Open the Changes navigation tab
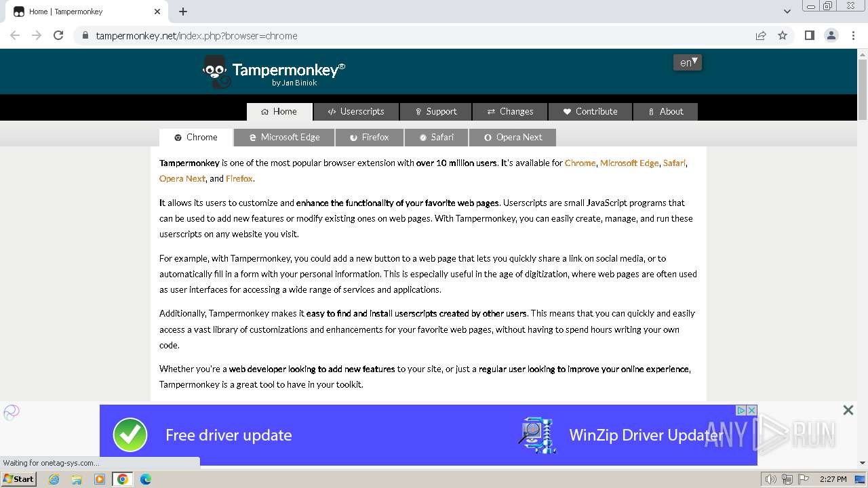 [x=511, y=111]
